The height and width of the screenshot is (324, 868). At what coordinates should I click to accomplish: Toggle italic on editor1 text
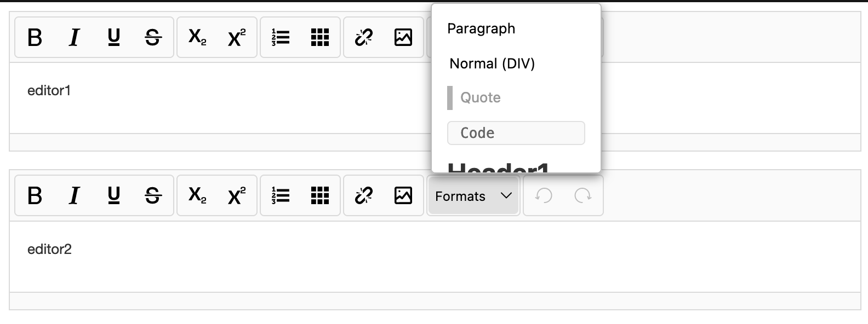click(74, 37)
